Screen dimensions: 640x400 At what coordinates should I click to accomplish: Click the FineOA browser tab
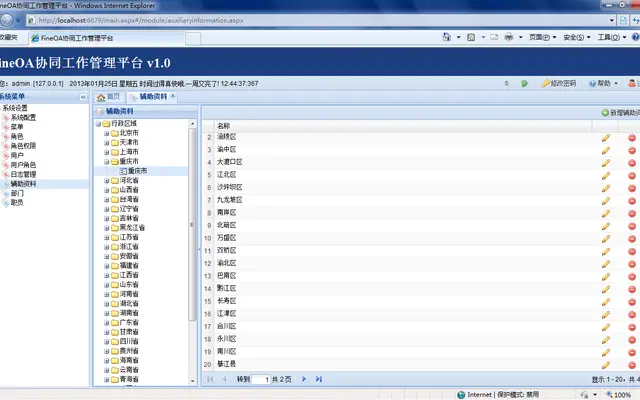(107, 38)
